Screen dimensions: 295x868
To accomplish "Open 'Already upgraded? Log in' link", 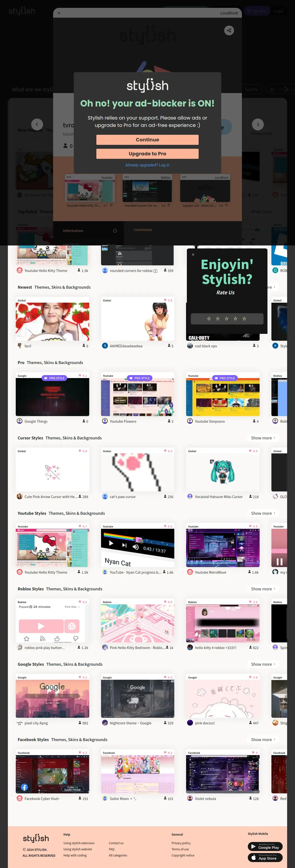I will (x=147, y=165).
